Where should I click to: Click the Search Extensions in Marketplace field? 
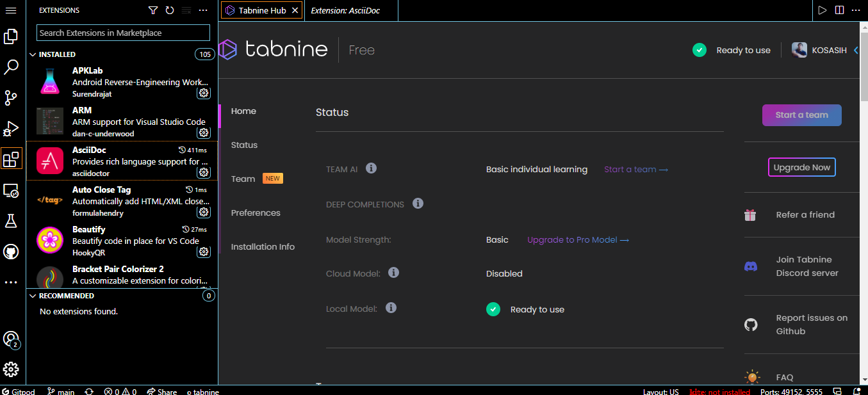(123, 33)
